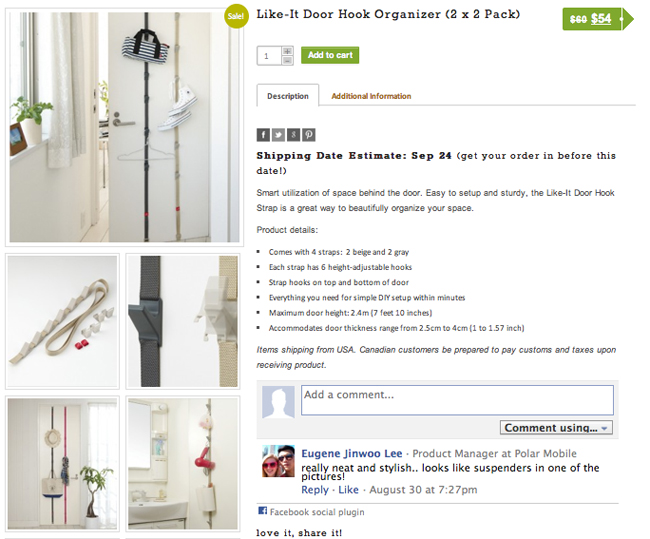The height and width of the screenshot is (539, 650).
Task: Pin product with Pinterest icon
Action: pos(308,135)
